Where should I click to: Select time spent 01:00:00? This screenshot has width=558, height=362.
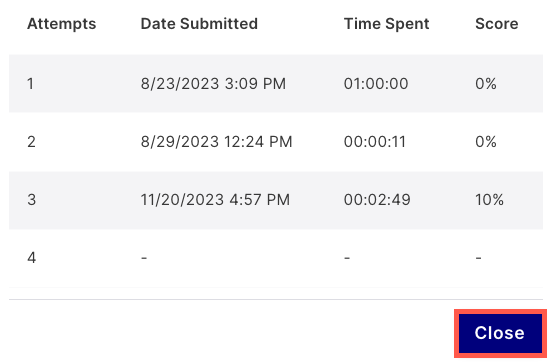click(376, 84)
